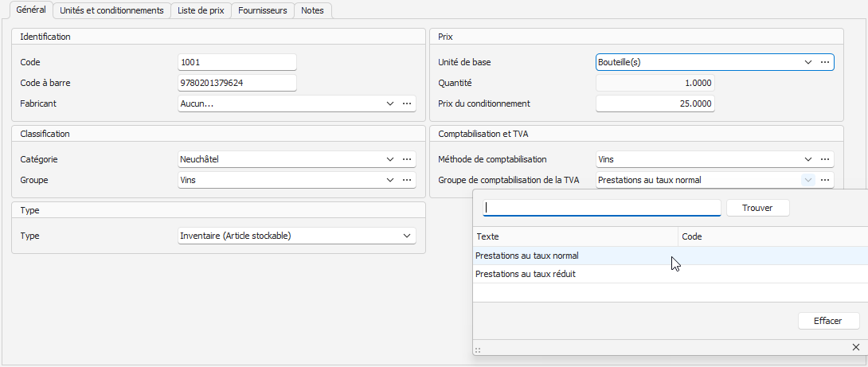Open the ellipsis button for Unité de base

point(825,62)
